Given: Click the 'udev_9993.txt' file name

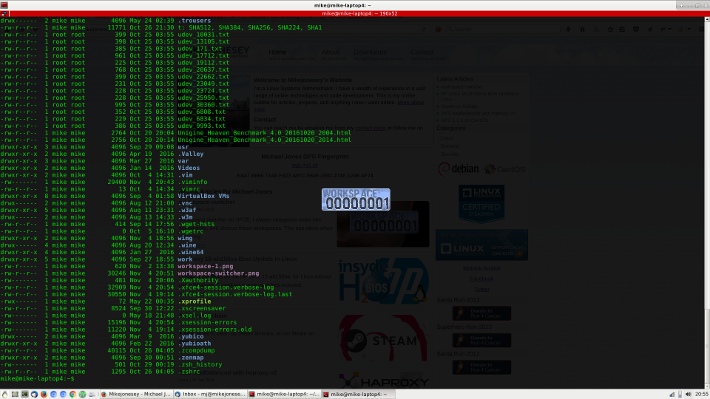Looking at the screenshot, I should 201,126.
